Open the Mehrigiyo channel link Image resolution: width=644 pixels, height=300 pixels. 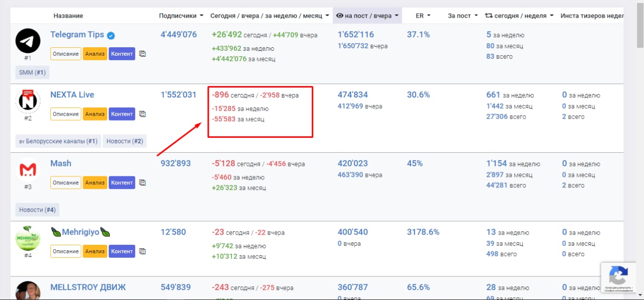(81, 232)
